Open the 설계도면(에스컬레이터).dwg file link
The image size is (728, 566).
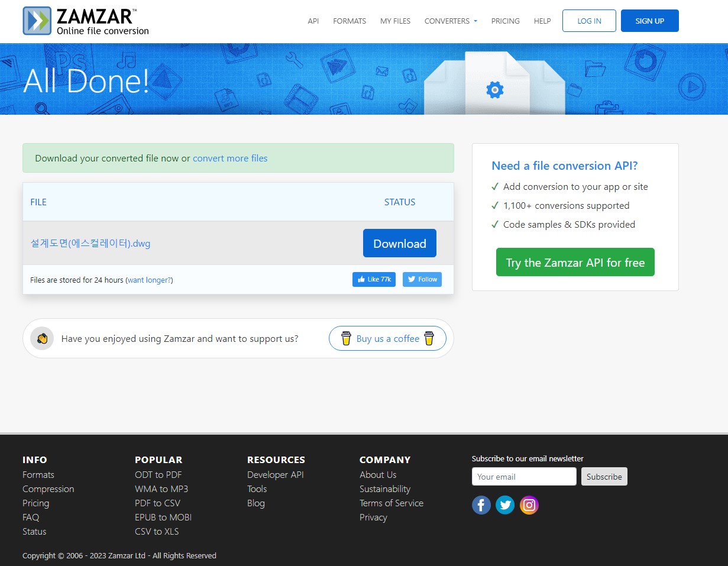(x=90, y=243)
